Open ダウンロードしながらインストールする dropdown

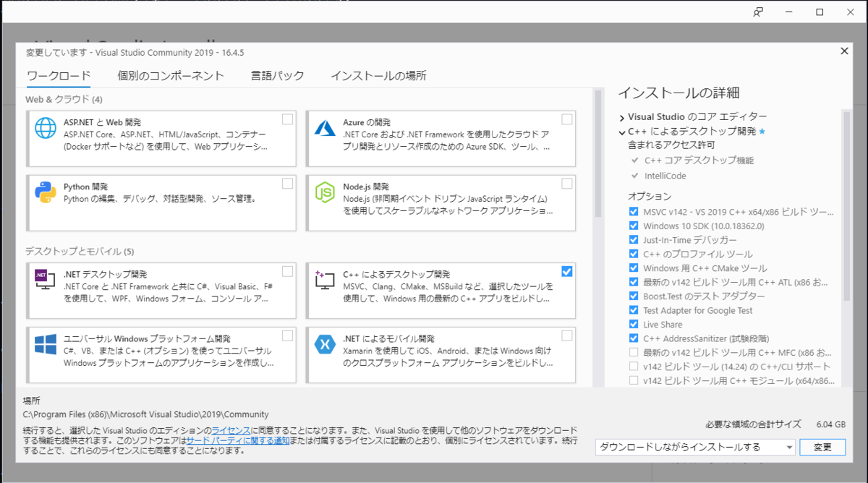(695, 447)
